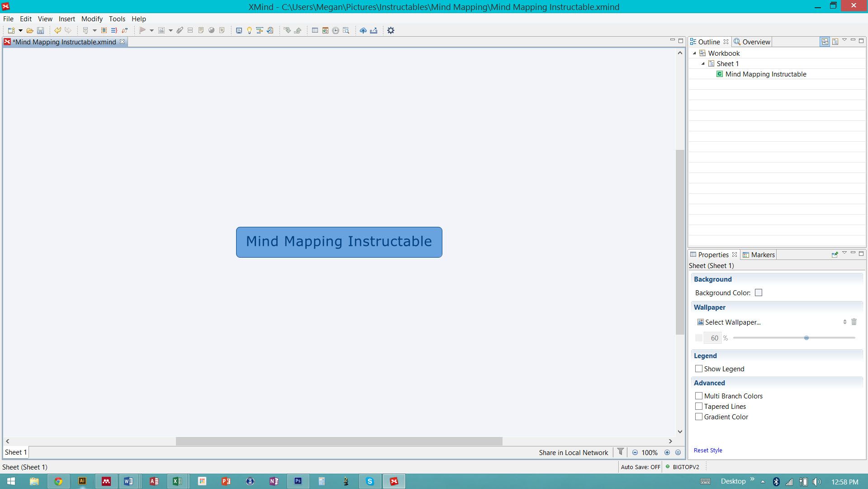The height and width of the screenshot is (489, 868).
Task: Open the new workbook dropdown arrow
Action: click(20, 30)
